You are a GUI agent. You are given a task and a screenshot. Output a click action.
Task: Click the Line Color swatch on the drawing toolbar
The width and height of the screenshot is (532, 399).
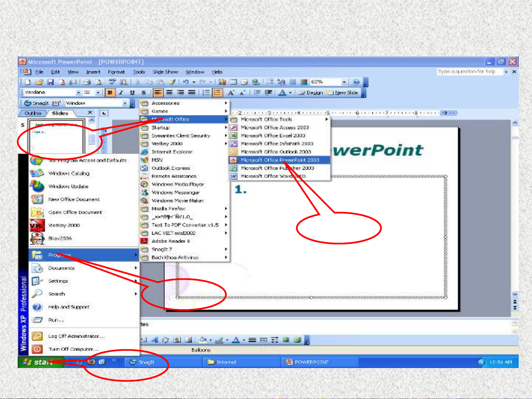[219, 340]
